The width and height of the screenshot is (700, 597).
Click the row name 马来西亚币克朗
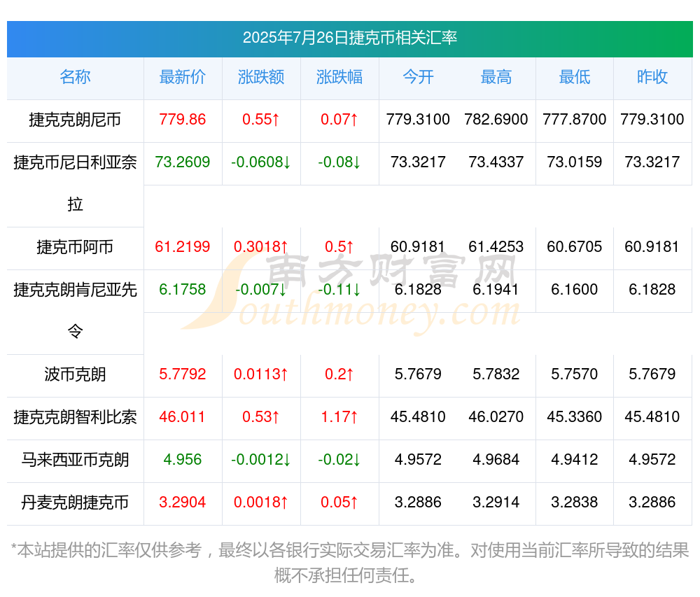pos(75,460)
